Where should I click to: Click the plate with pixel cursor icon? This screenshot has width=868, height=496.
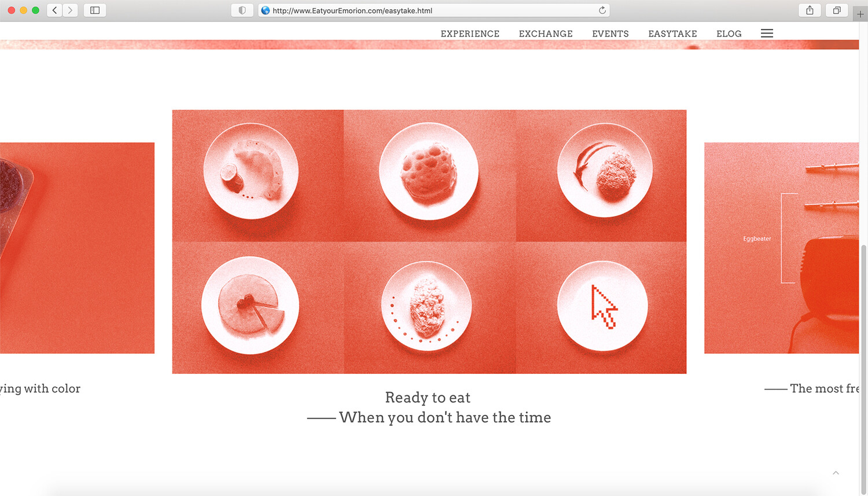click(x=602, y=306)
